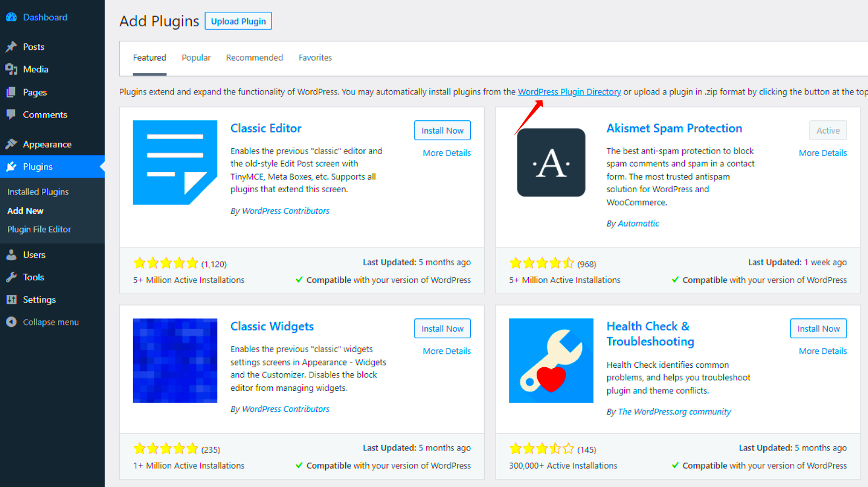Open Pages menu entry
Viewport: 868px width, 487px height.
pos(35,92)
